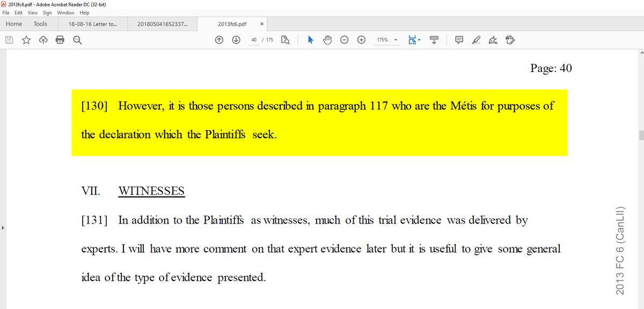
Task: Open the View menu
Action: [x=33, y=12]
